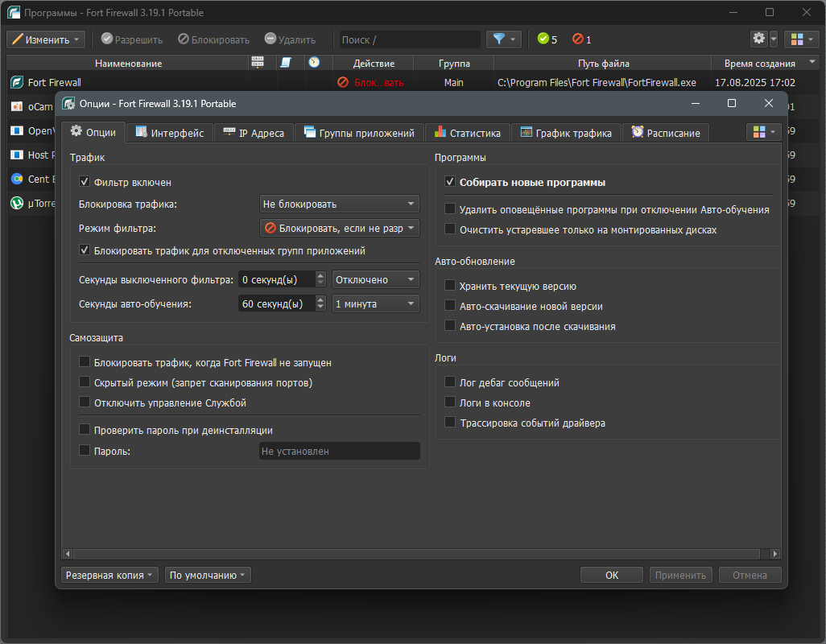Screen dimensions: 826x644
Task: Open the Группы приложений tab
Action: pyautogui.click(x=359, y=133)
